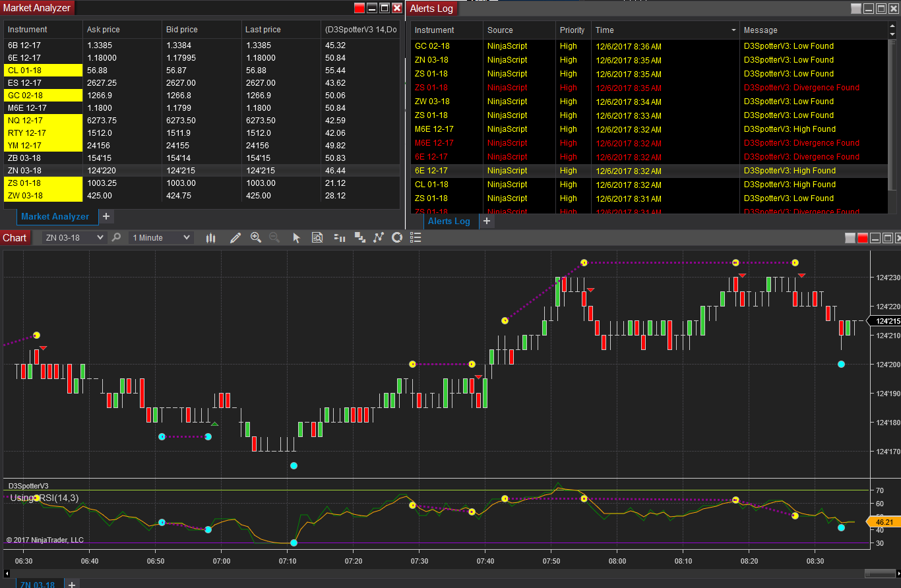Click the yellow RSI marker at 08:18
Screen dimensions: 901x588
point(735,500)
